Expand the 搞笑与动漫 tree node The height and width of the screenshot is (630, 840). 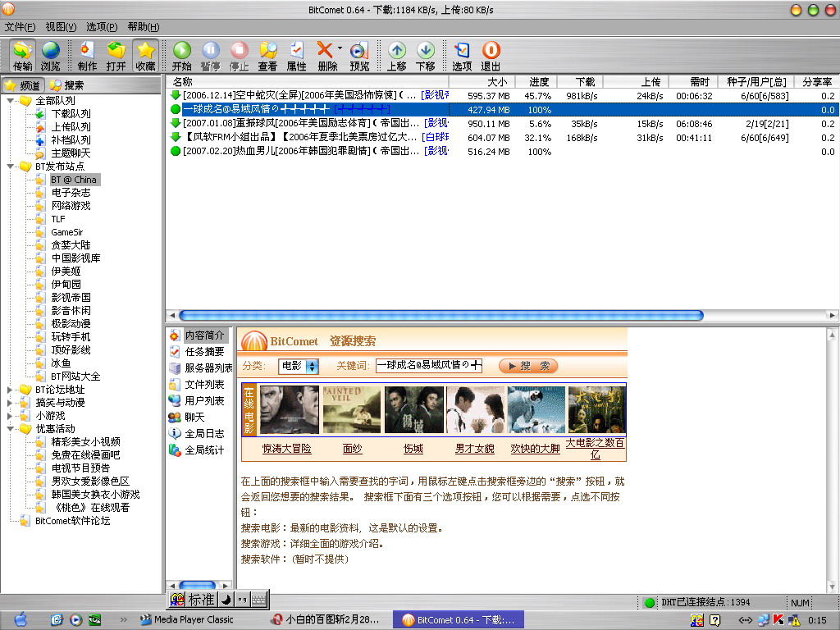10,403
